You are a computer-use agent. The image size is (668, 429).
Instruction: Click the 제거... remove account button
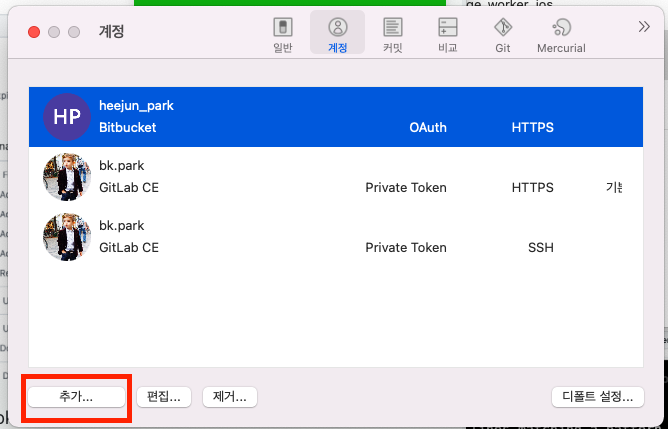(x=230, y=397)
